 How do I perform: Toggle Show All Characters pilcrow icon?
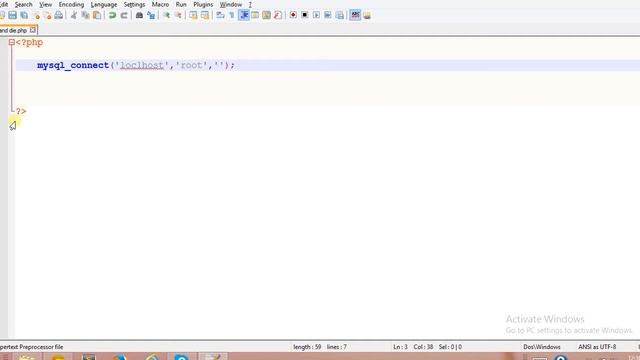tap(232, 16)
